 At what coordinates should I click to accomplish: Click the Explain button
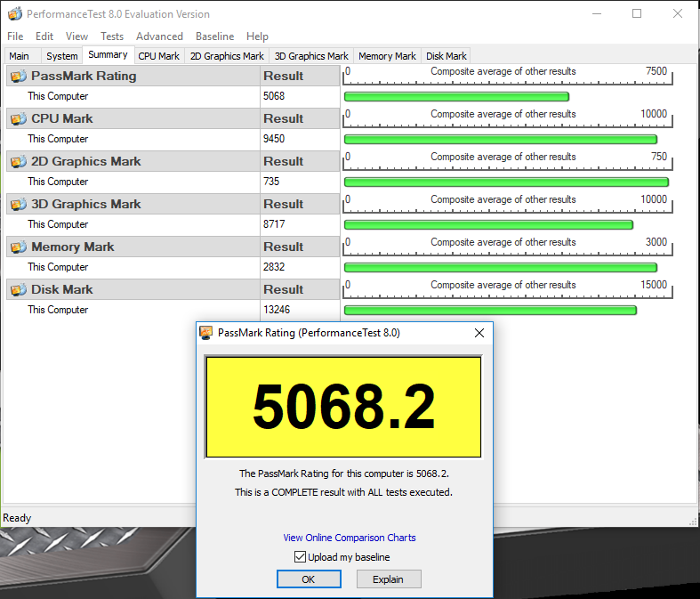(389, 579)
